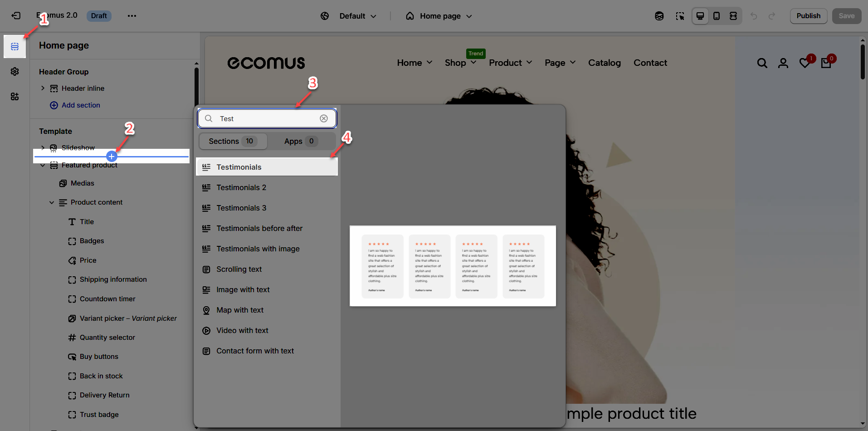Choose the Testimonials section

(x=267, y=167)
